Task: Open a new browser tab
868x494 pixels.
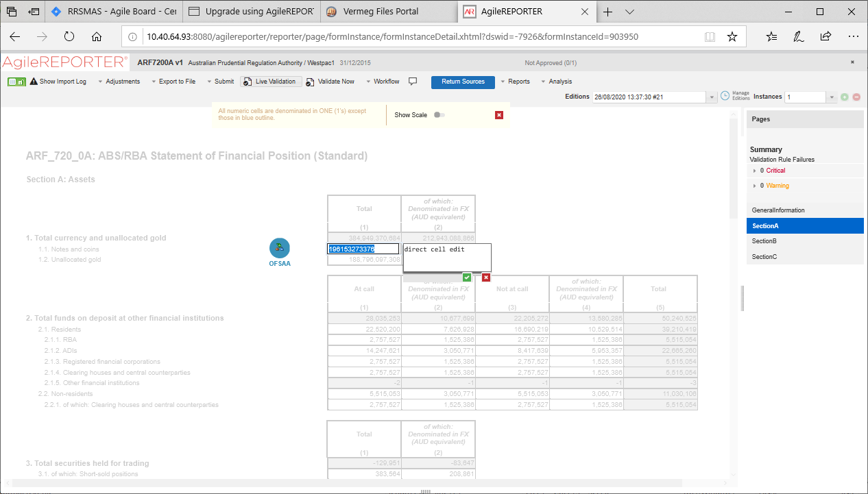Action: coord(607,12)
